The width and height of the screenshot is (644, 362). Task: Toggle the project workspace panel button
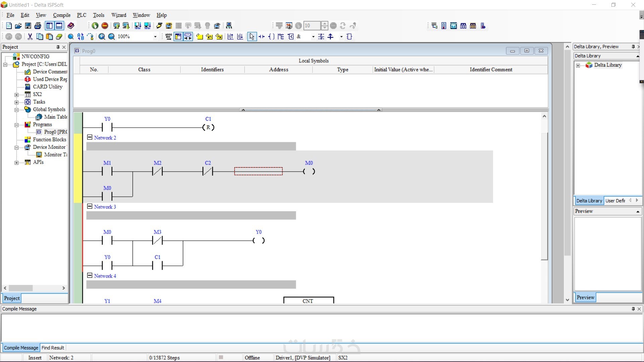[49, 26]
